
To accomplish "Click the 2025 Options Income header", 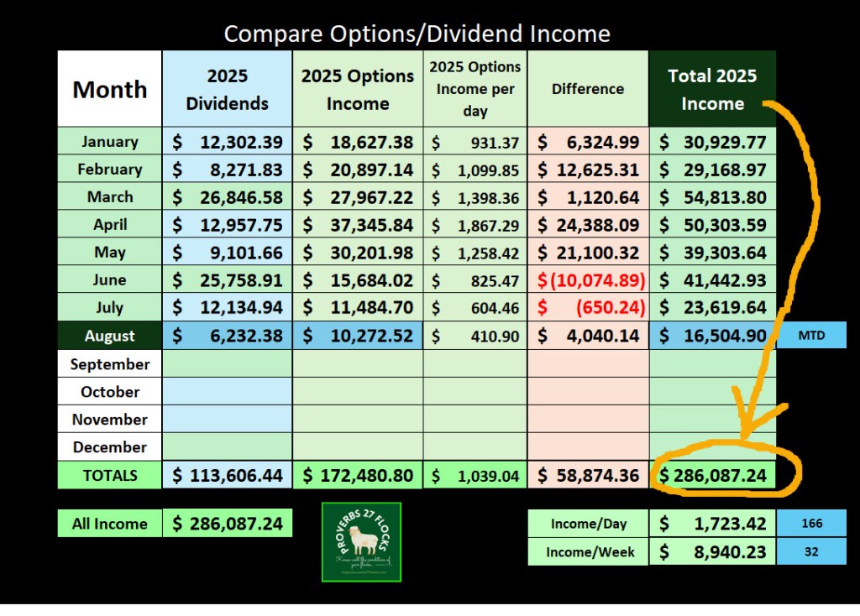I will [358, 89].
